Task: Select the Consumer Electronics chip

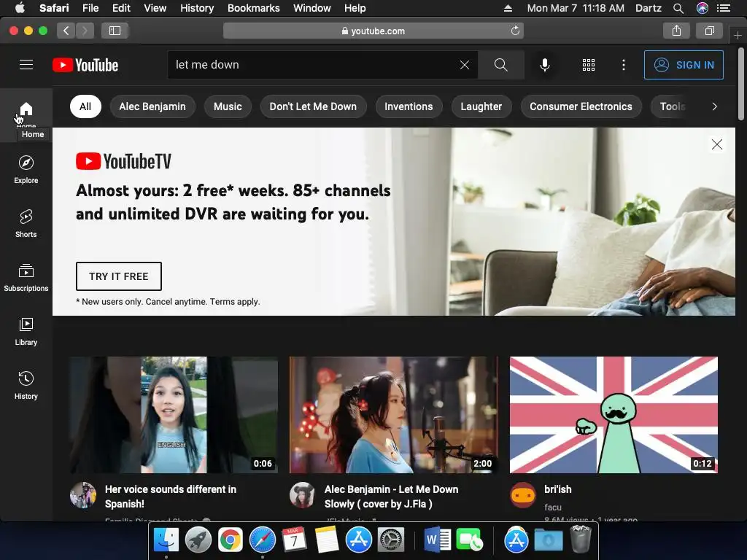Action: click(x=581, y=106)
